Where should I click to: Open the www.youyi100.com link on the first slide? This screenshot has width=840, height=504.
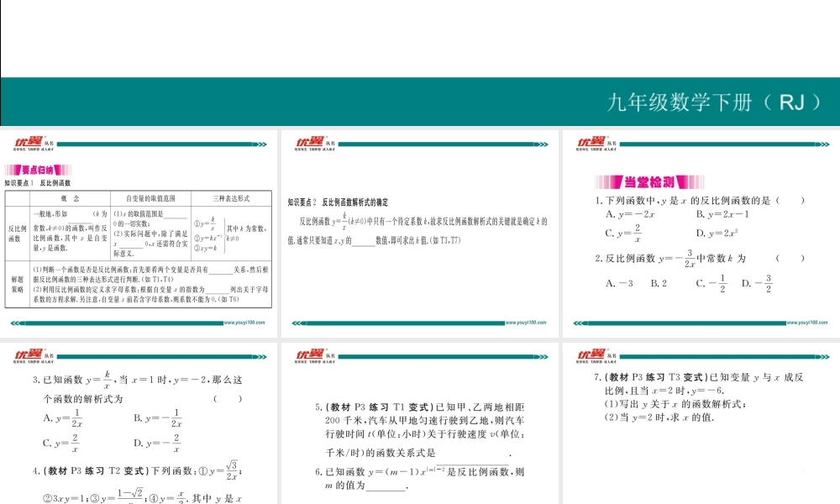point(242,322)
